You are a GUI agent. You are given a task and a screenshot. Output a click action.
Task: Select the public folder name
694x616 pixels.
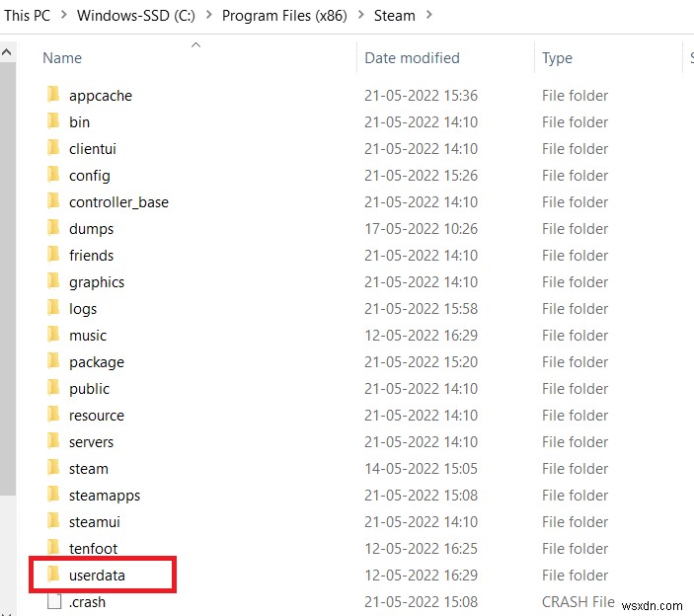(x=89, y=389)
